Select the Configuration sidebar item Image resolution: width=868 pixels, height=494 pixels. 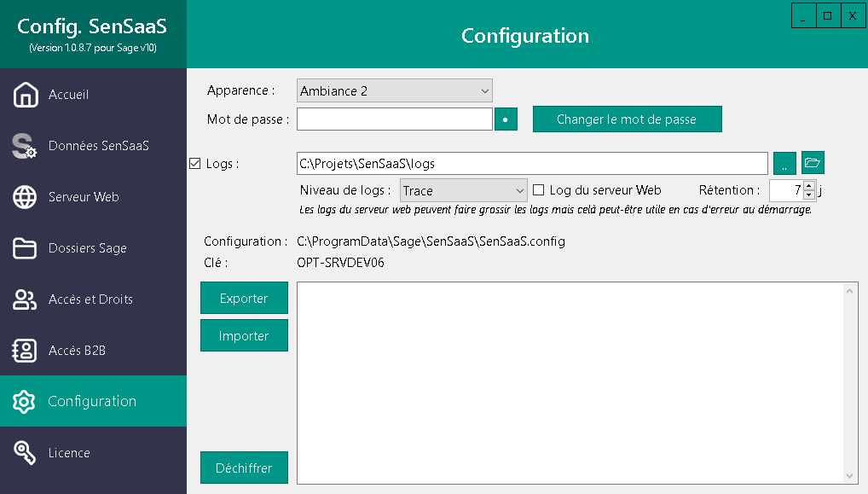(x=92, y=401)
